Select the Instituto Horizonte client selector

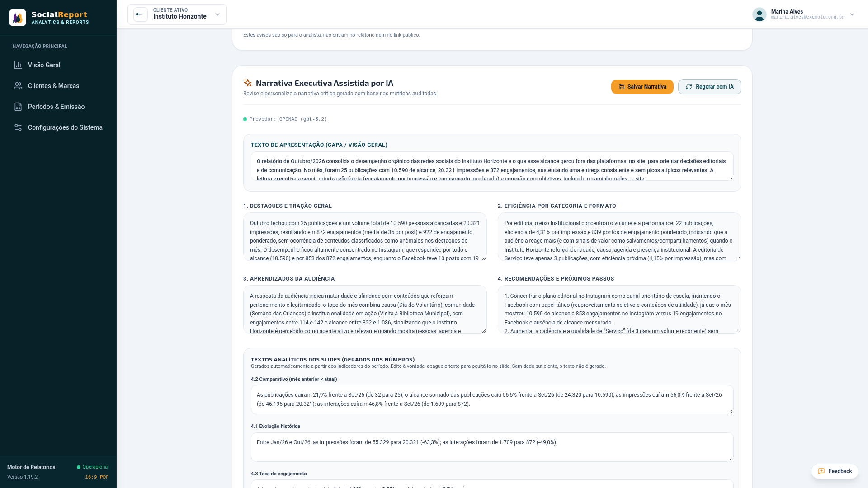point(177,14)
